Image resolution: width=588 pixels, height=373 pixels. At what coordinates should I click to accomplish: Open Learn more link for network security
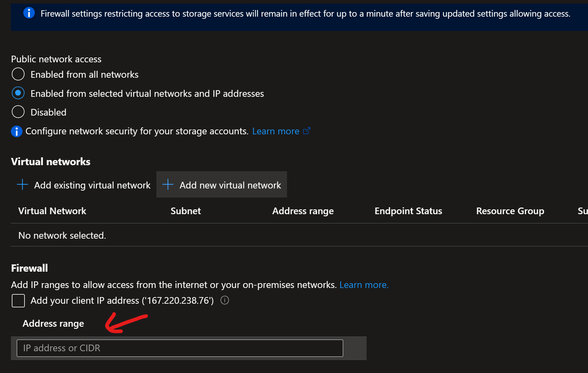pos(276,131)
